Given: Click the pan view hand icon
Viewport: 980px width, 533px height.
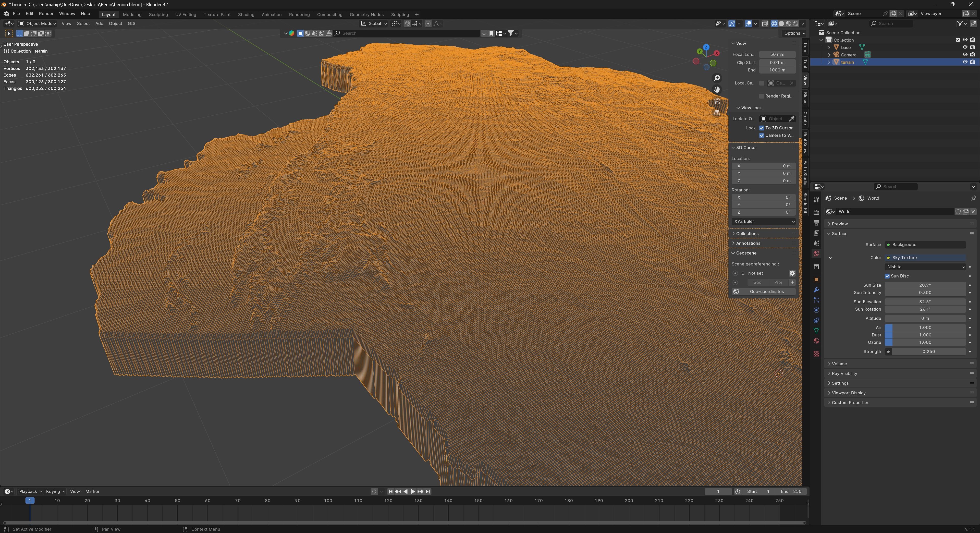Looking at the screenshot, I should point(717,89).
